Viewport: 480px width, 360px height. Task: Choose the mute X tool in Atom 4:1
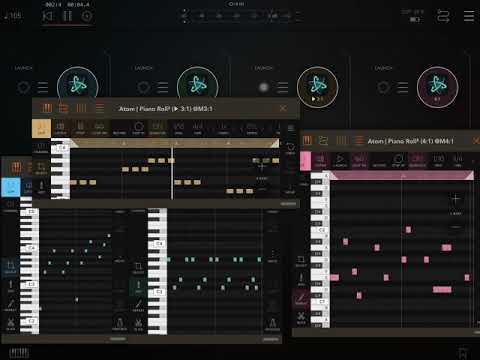(x=301, y=317)
